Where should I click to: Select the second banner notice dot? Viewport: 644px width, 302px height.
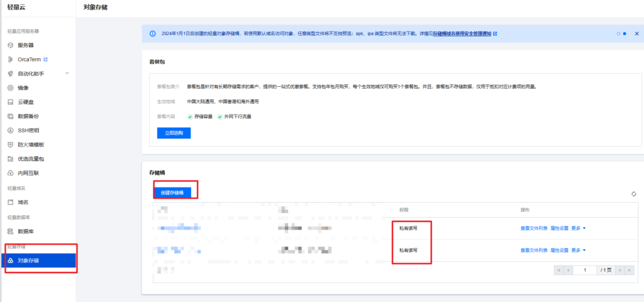coord(625,33)
